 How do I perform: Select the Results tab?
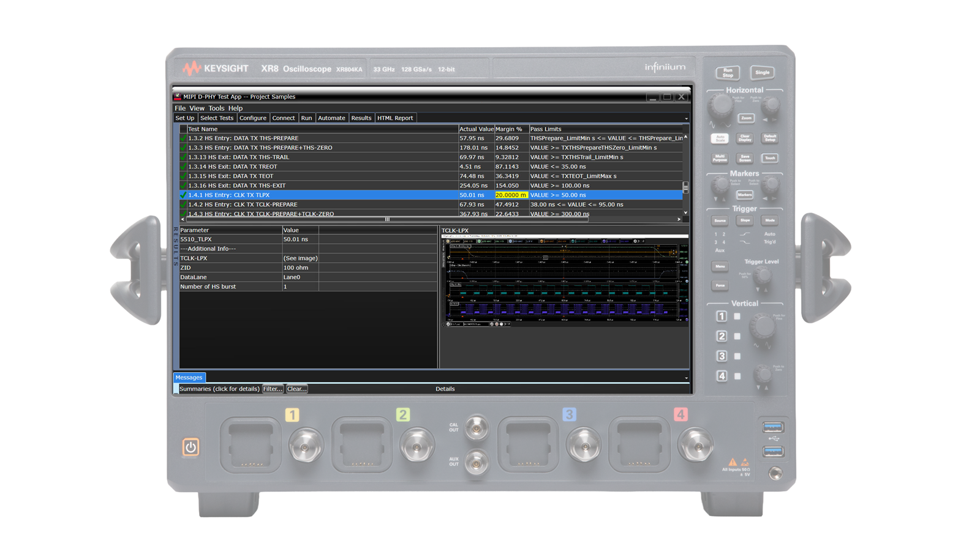point(361,118)
